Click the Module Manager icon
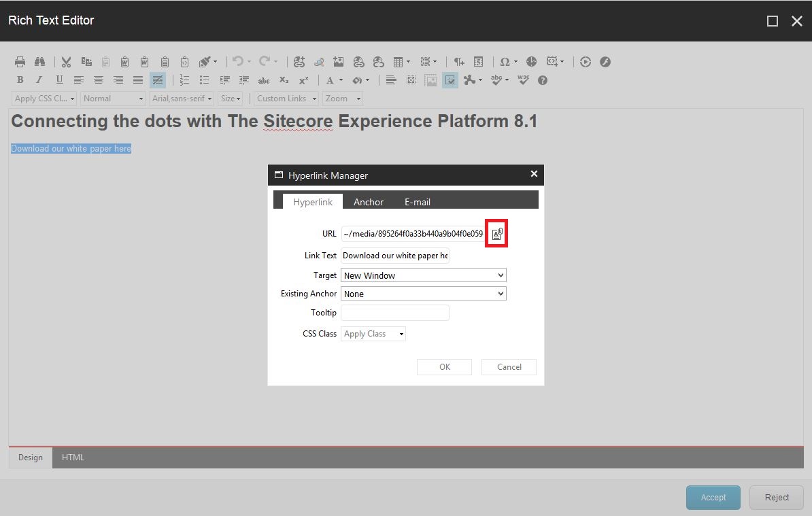This screenshot has width=812, height=516. pyautogui.click(x=469, y=80)
